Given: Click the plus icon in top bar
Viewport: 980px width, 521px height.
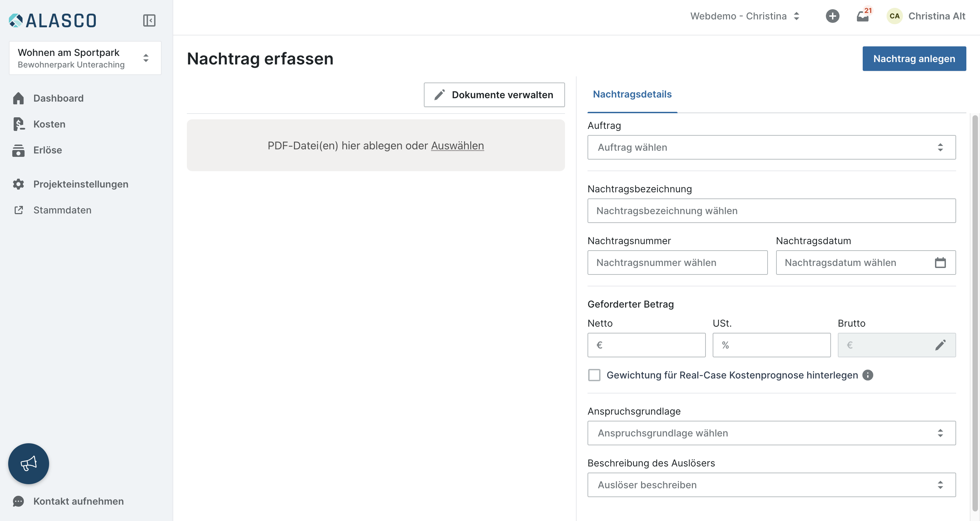Looking at the screenshot, I should 832,16.
